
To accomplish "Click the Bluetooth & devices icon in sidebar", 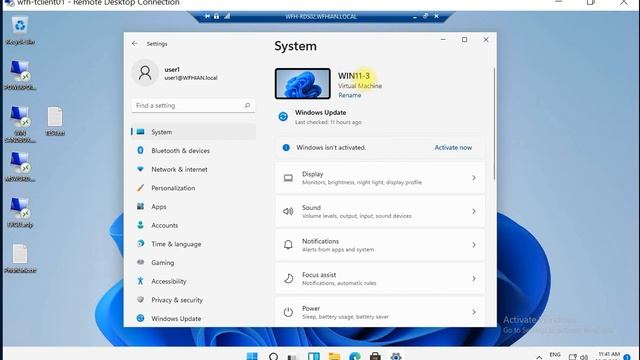I will click(140, 150).
